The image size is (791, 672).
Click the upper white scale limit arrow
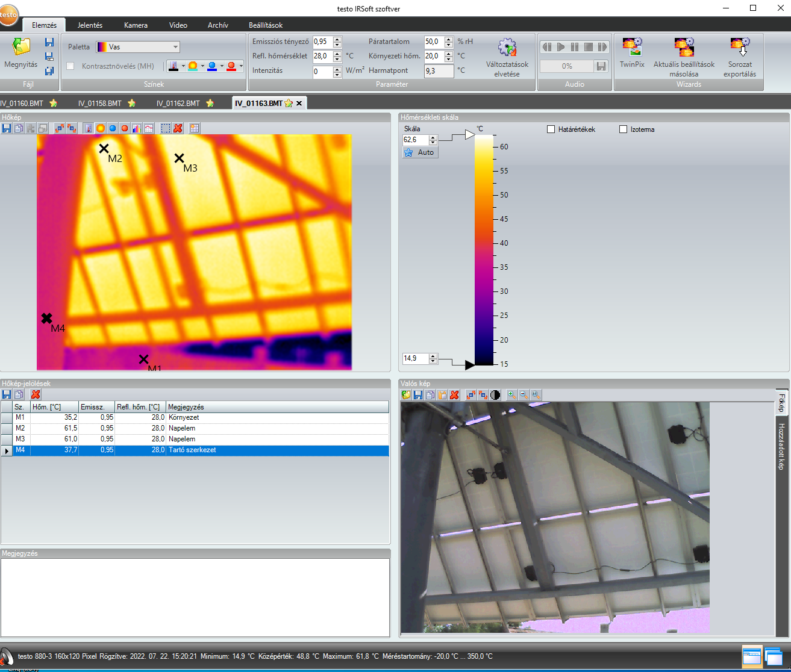[x=469, y=135]
